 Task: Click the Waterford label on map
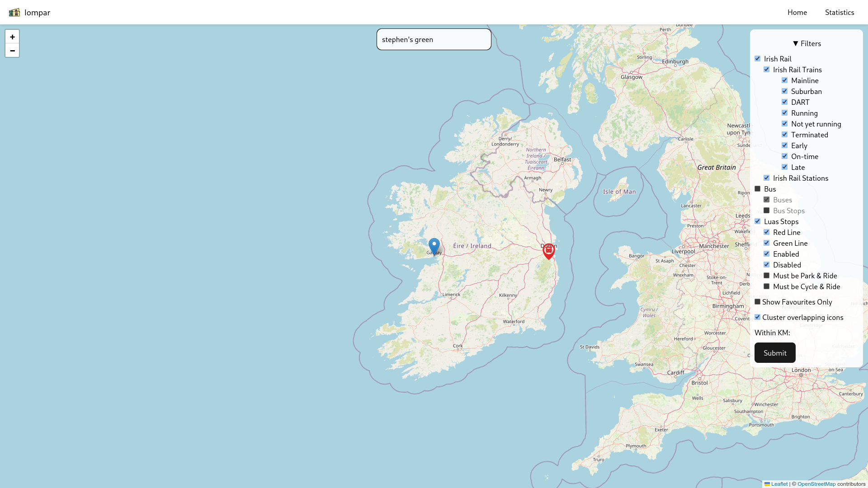click(514, 322)
